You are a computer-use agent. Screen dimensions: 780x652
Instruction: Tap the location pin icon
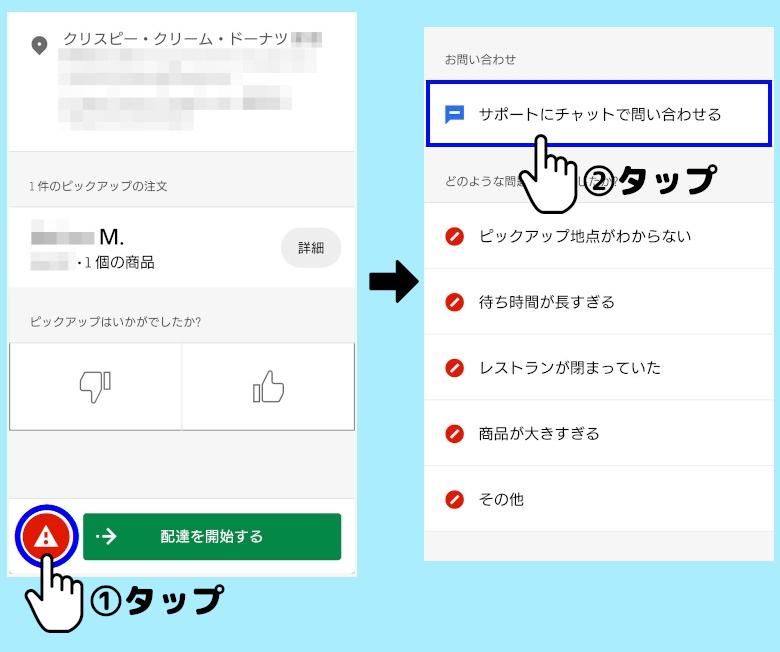click(x=39, y=45)
